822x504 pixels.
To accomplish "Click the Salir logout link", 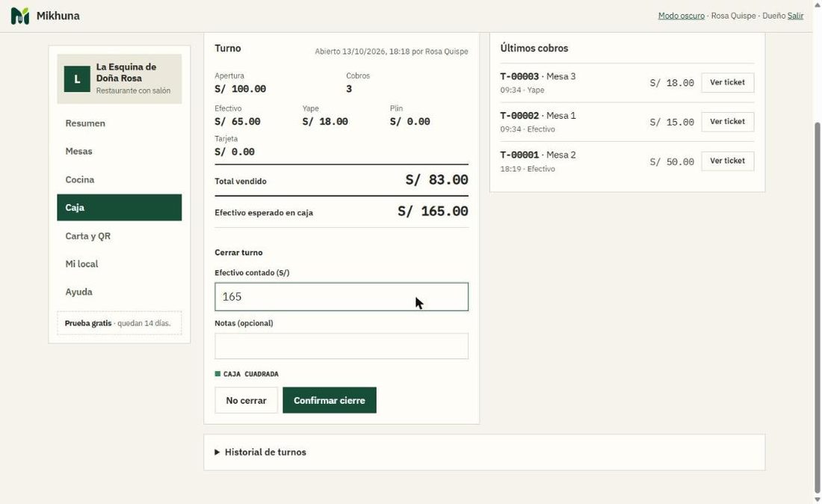I will [x=795, y=16].
